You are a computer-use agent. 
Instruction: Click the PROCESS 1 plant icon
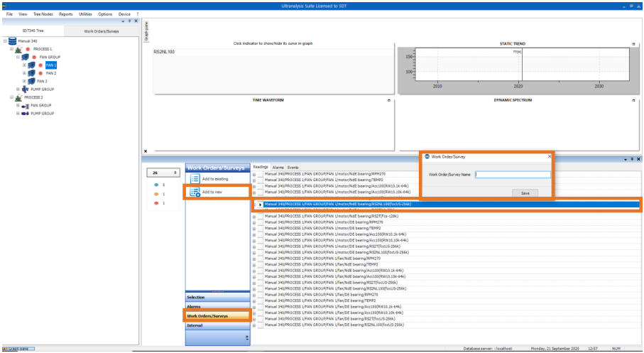[x=18, y=49]
